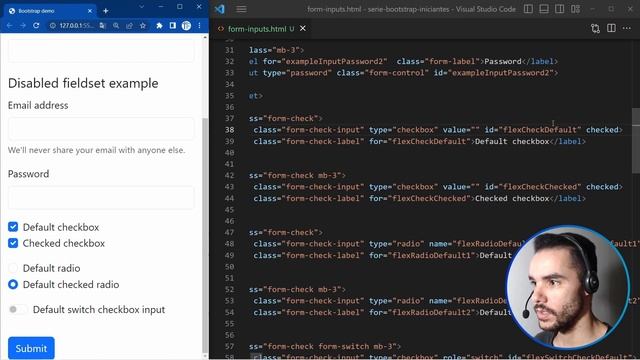This screenshot has height=360, width=640.
Task: Split the editor to the right
Action: tap(611, 28)
